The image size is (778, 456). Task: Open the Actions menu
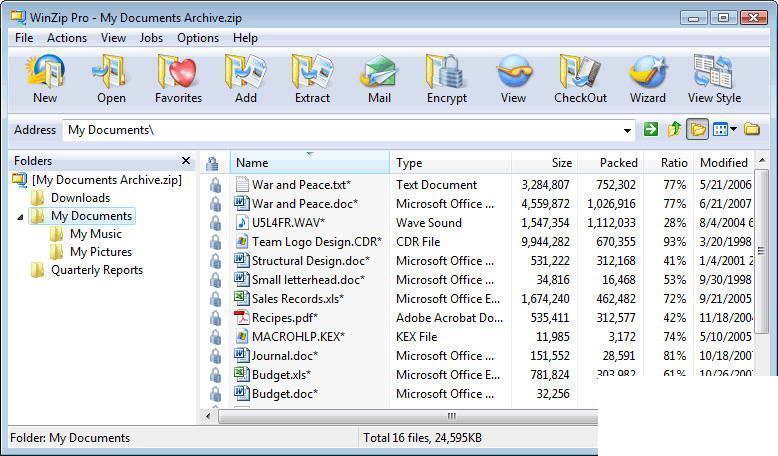tap(67, 38)
